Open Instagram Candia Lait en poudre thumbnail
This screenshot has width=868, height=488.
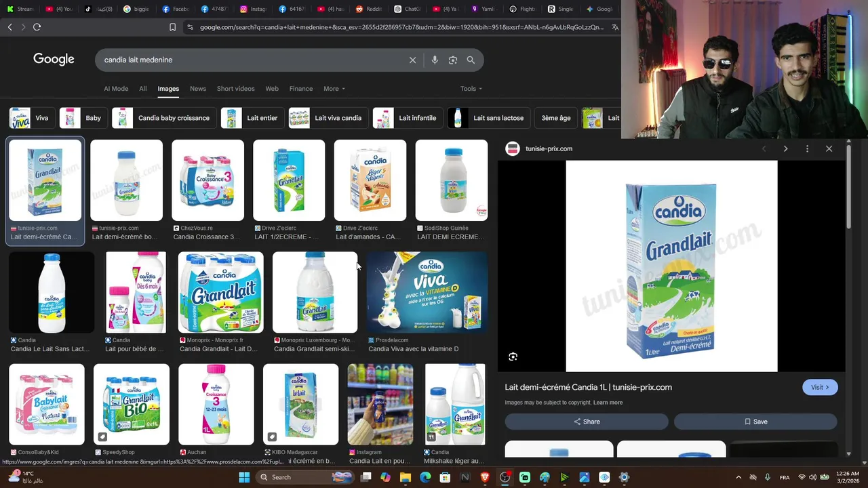pos(380,404)
